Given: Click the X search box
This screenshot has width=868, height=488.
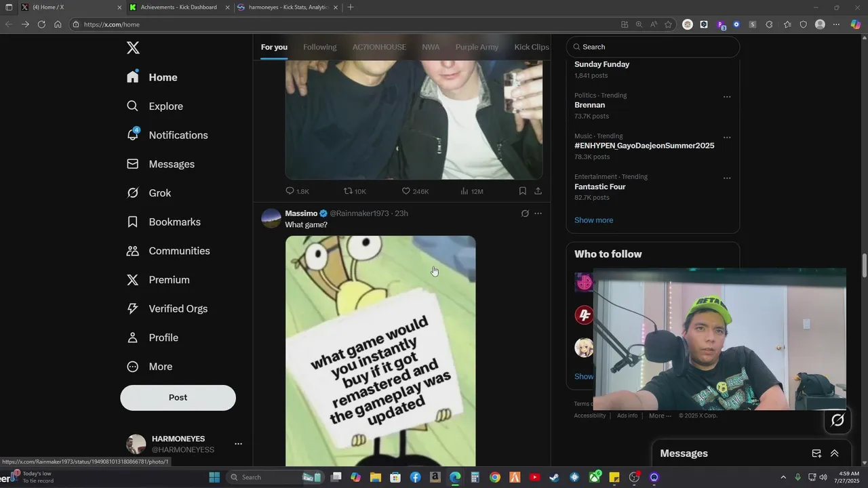Looking at the screenshot, I should 653,47.
